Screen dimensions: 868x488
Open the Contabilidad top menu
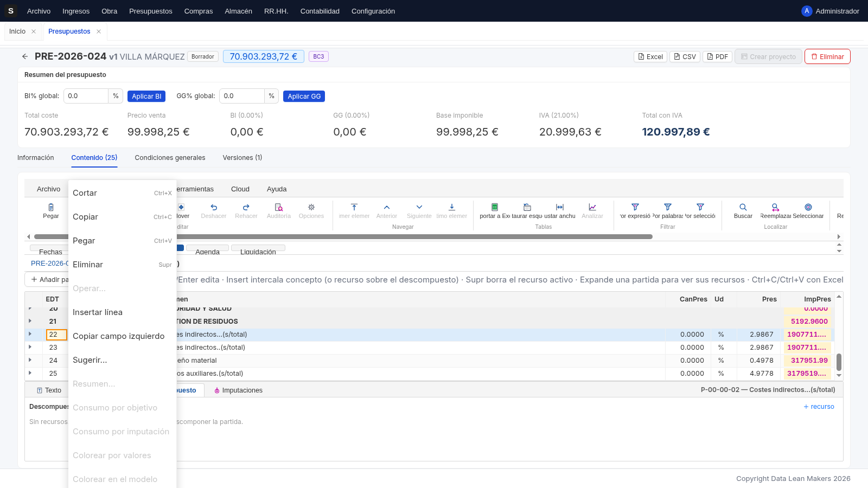[320, 11]
